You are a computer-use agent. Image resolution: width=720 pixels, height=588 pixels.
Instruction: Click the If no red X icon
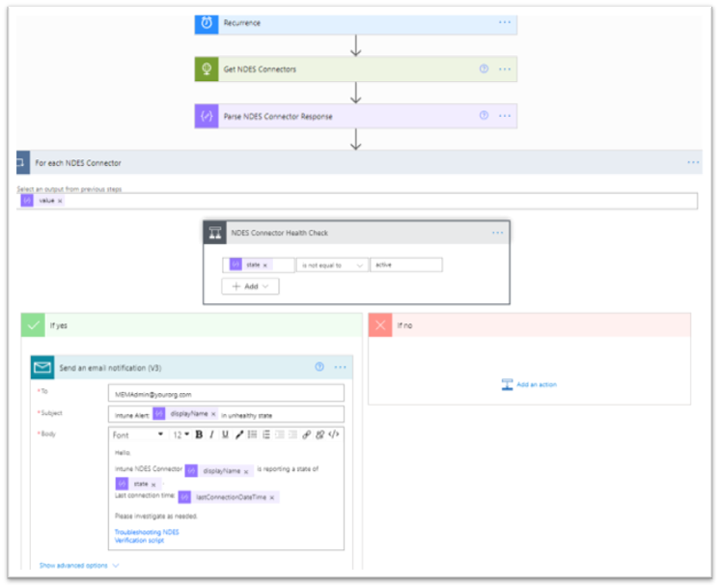tap(380, 325)
